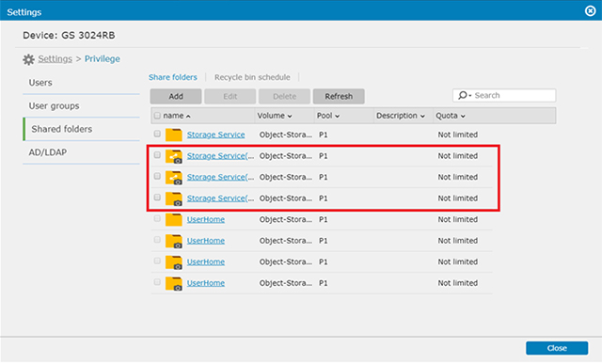Click the camera-only folder icon in the Storage Service(... rows
The height and width of the screenshot is (364, 602).
tap(173, 198)
